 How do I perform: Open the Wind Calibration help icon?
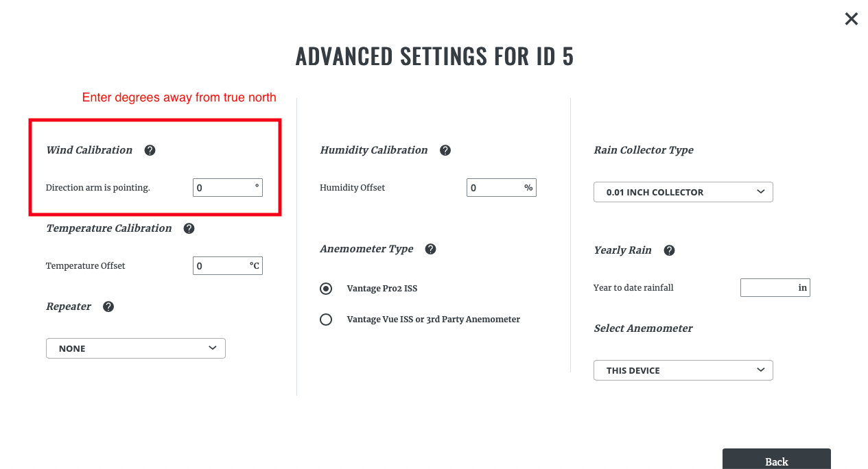point(150,150)
